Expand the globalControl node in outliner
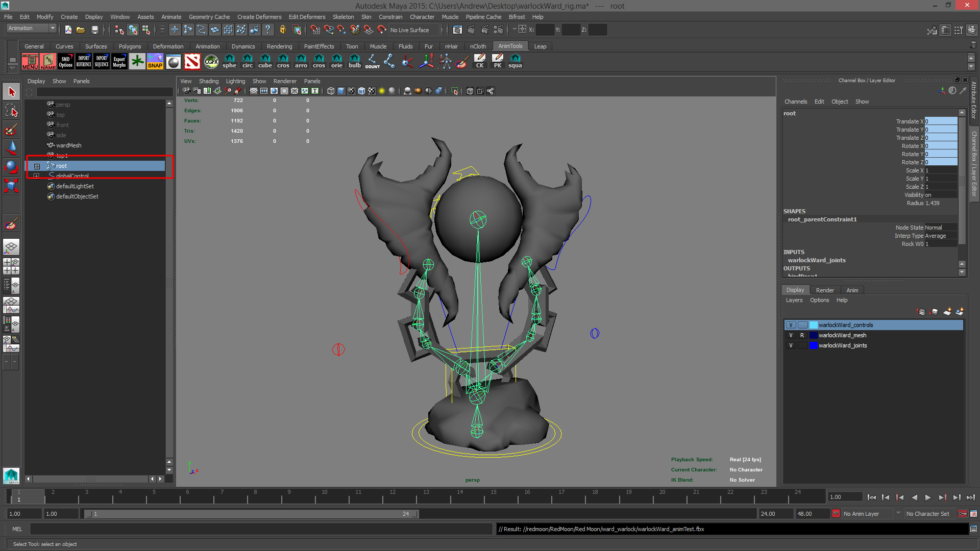980x551 pixels. [37, 176]
